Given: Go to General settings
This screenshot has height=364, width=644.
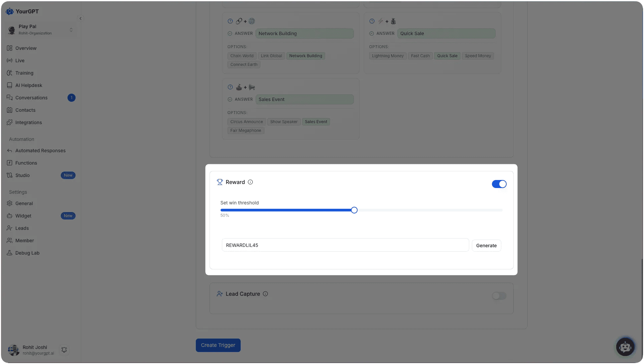Looking at the screenshot, I should point(24,203).
